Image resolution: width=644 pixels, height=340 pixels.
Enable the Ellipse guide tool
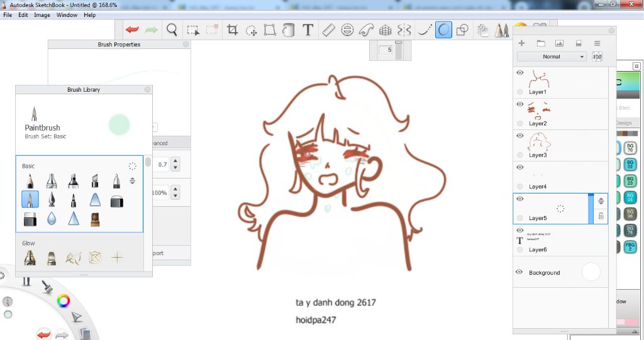(347, 30)
